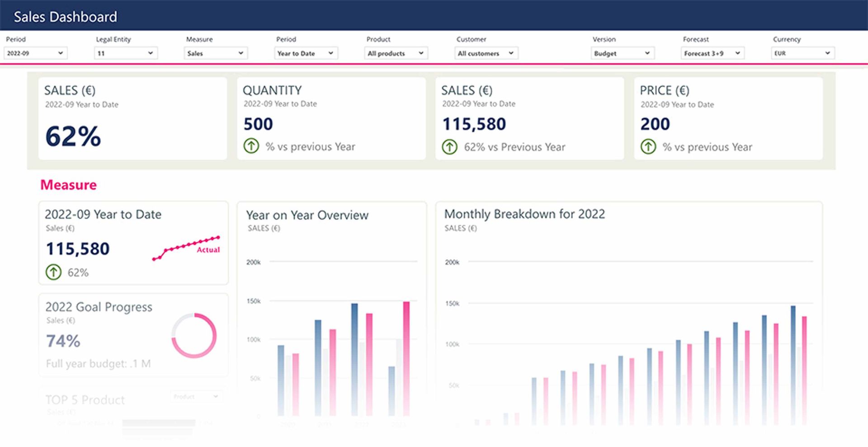Expand the Version dropdown set to Budget
The image size is (868, 447).
[x=623, y=53]
